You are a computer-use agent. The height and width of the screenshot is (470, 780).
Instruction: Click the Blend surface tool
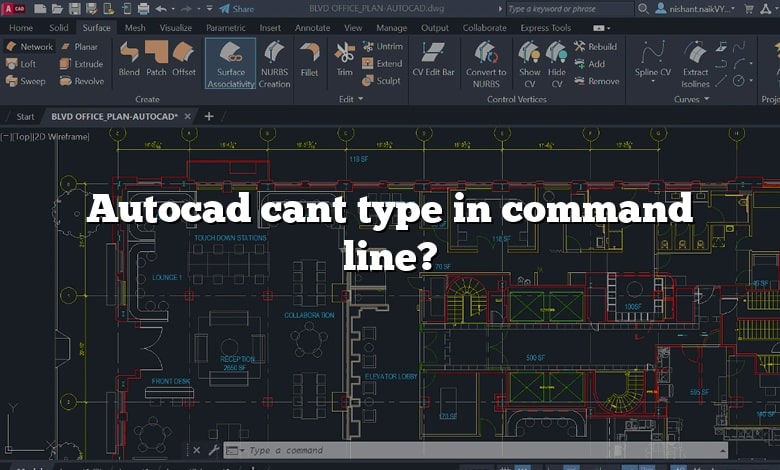click(129, 59)
